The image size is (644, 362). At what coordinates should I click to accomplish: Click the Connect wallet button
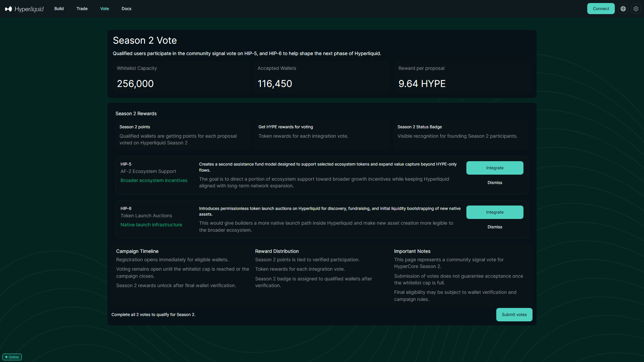tap(601, 9)
